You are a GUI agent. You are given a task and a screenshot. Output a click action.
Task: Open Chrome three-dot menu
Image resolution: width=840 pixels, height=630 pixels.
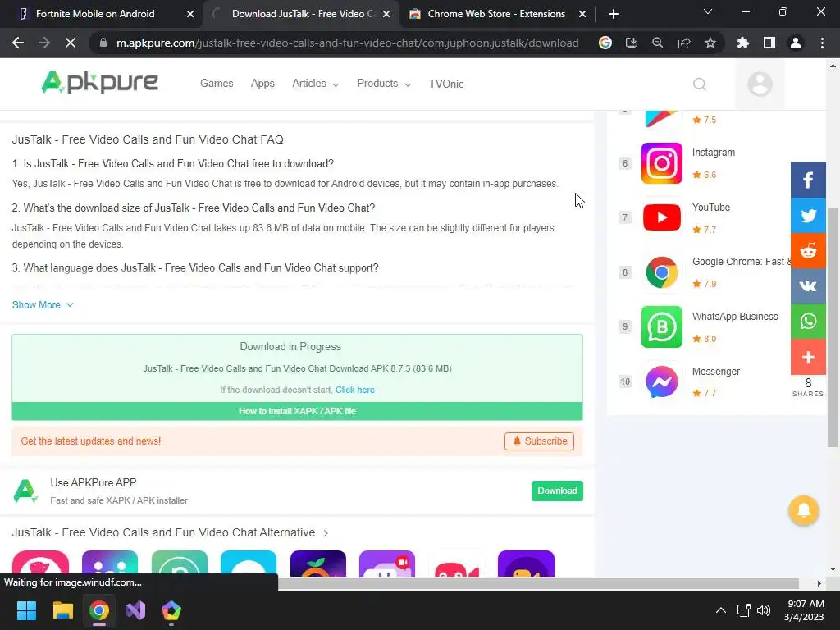[822, 43]
